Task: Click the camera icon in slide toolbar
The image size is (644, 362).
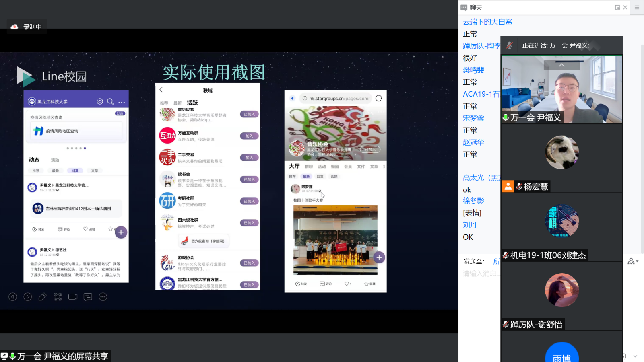Action: [x=73, y=297]
